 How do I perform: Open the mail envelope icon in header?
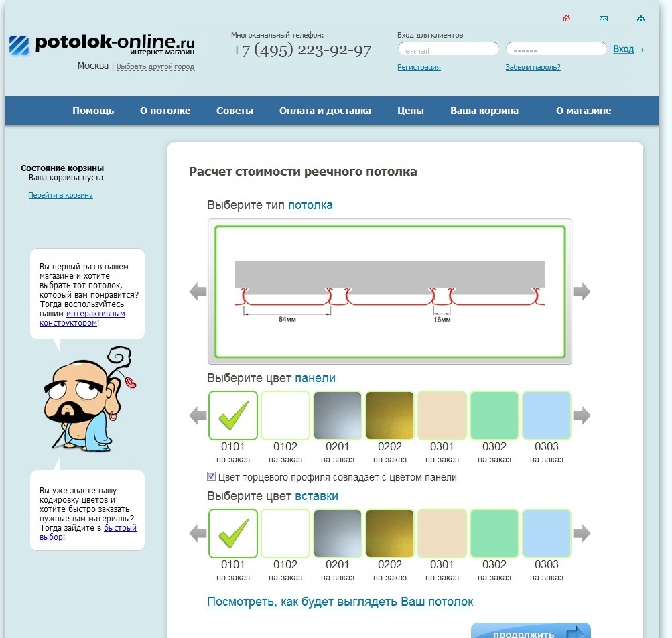coord(604,19)
